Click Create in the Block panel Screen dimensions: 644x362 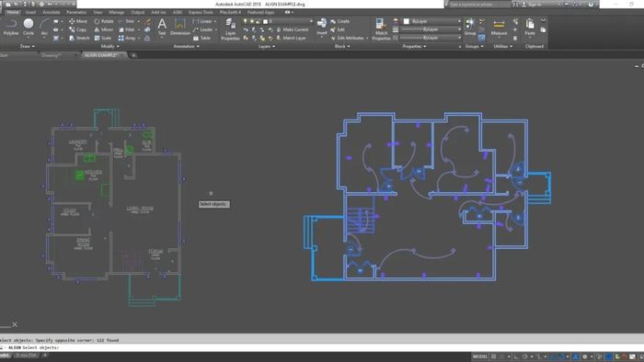(x=340, y=21)
